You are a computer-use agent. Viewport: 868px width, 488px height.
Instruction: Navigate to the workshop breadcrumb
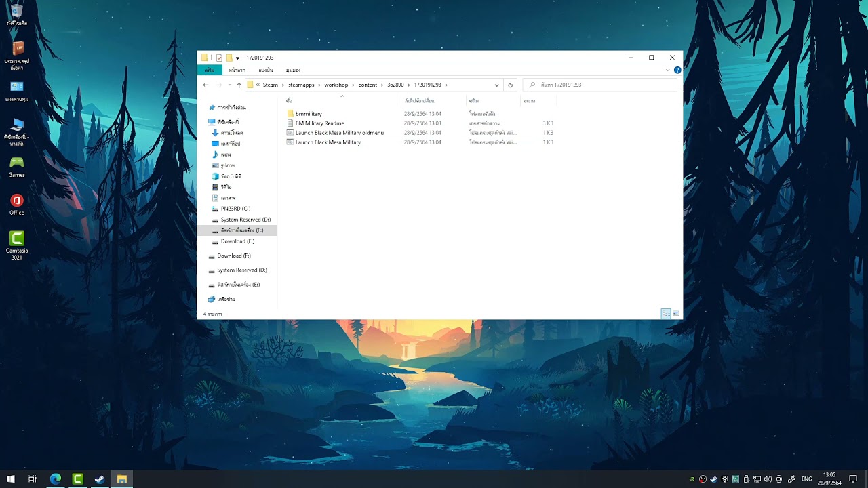tap(336, 85)
